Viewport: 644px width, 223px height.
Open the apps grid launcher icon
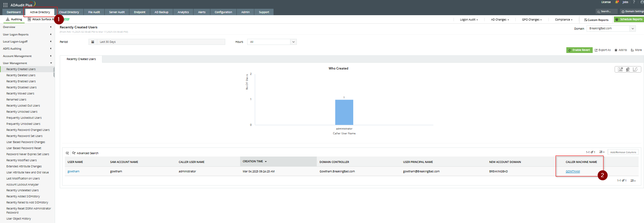point(5,5)
